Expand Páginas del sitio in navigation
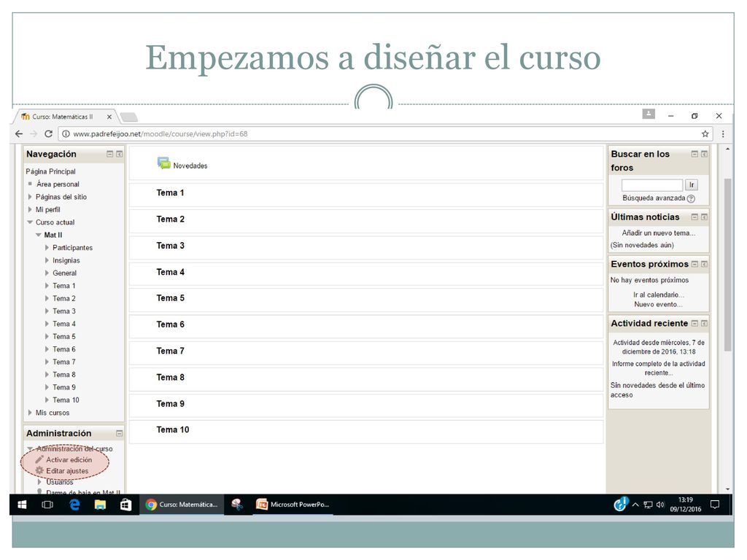The height and width of the screenshot is (560, 747). coord(30,197)
